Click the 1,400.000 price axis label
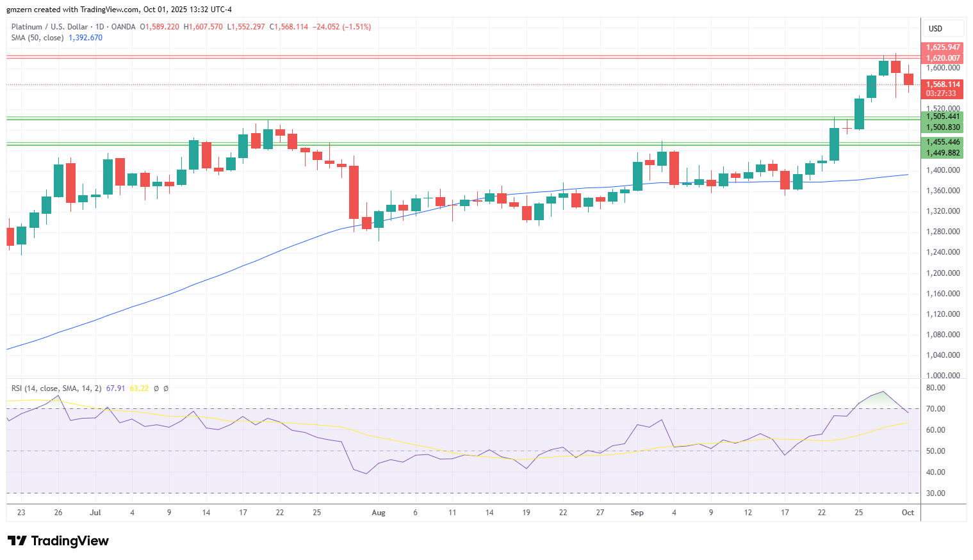The width and height of the screenshot is (973, 560). [943, 170]
